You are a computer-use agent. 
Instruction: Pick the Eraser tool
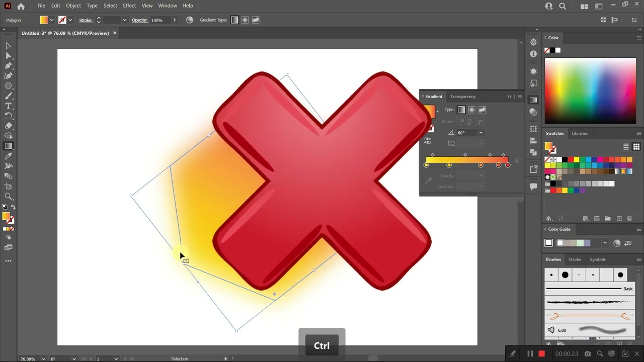click(x=9, y=126)
